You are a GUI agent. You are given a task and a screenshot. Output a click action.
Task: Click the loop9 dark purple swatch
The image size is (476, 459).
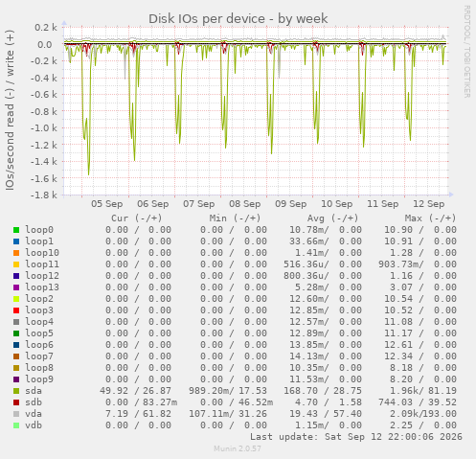click(16, 379)
